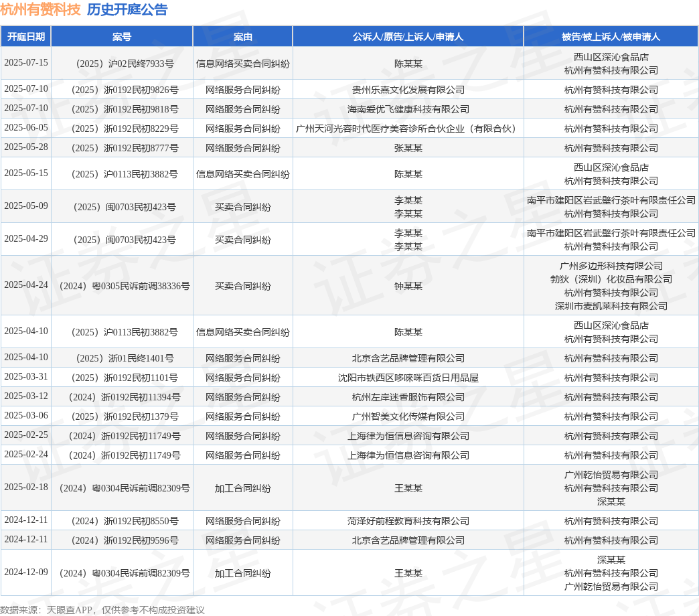699x616 pixels.
Task: Click the 杭州有赞科技 title link
Action: click(40, 9)
